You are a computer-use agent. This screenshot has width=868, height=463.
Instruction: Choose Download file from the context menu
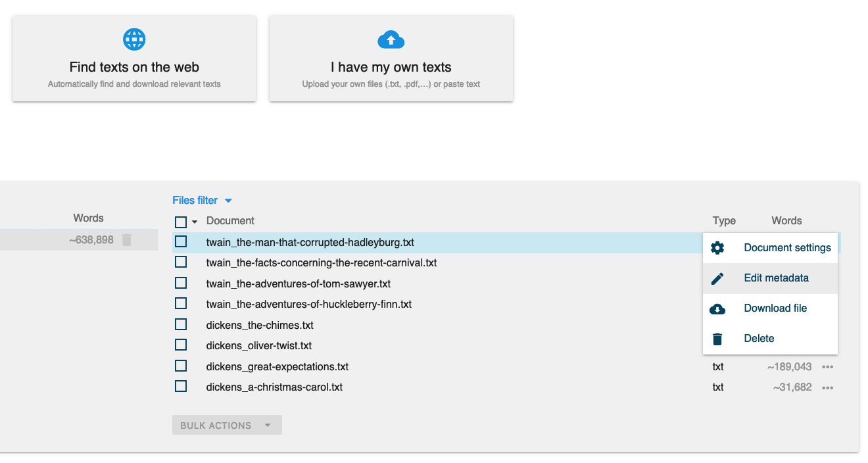tap(775, 308)
